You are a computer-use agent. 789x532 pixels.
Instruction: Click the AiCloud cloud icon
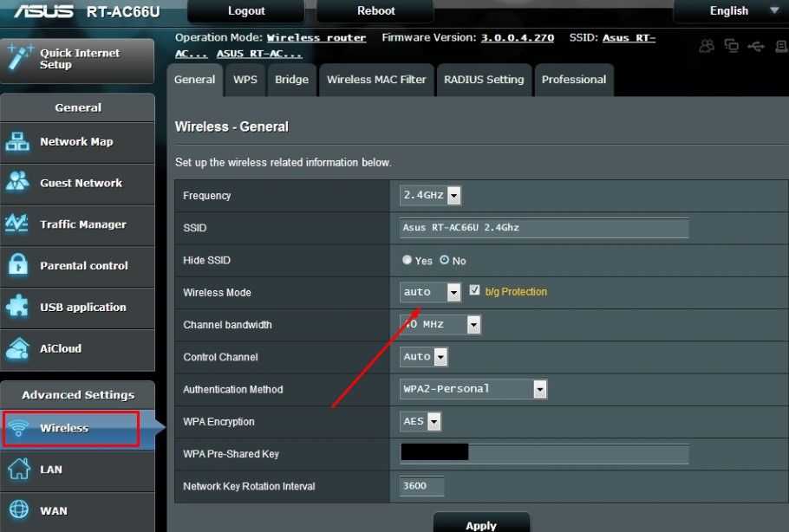click(18, 348)
